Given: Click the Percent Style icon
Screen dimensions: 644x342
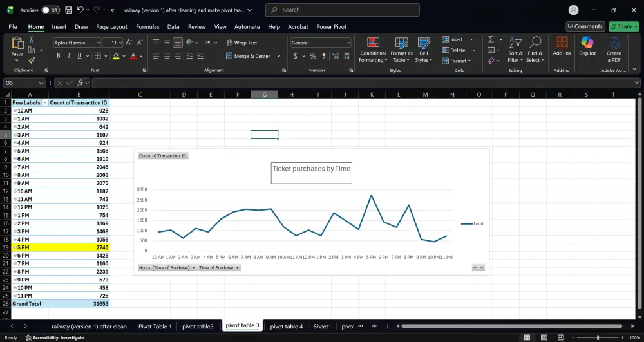Looking at the screenshot, I should [x=313, y=56].
